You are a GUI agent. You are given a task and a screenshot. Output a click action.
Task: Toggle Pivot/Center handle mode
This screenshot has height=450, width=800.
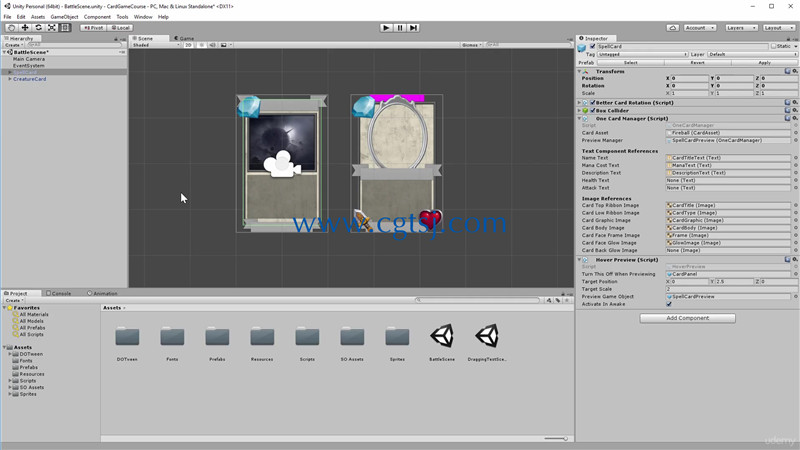(93, 28)
